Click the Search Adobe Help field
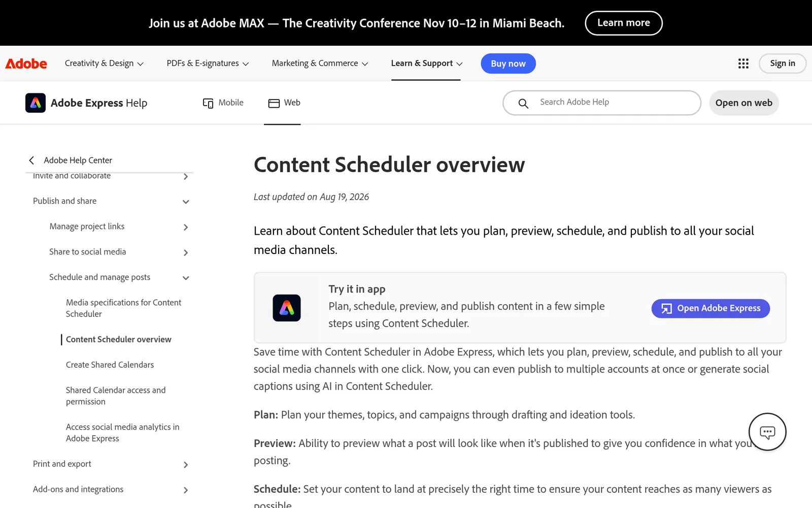This screenshot has height=508, width=812. [x=602, y=103]
